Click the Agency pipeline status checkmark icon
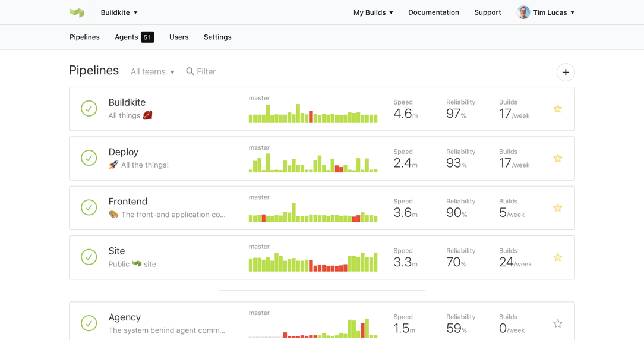Viewport: 644px width, 340px height. (89, 323)
